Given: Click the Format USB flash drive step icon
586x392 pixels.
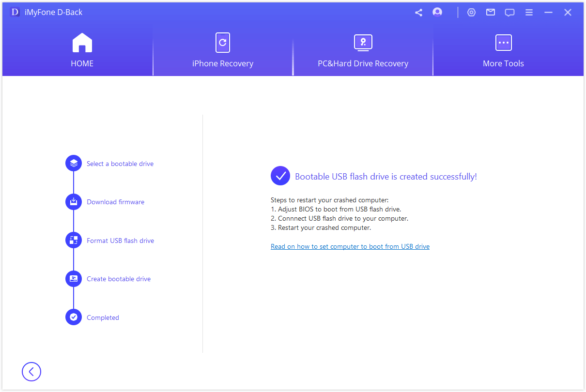Looking at the screenshot, I should point(74,240).
